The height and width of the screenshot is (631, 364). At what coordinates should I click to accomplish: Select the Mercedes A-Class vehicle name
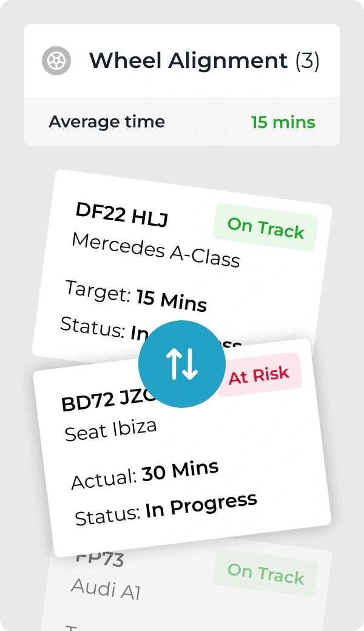pos(156,249)
